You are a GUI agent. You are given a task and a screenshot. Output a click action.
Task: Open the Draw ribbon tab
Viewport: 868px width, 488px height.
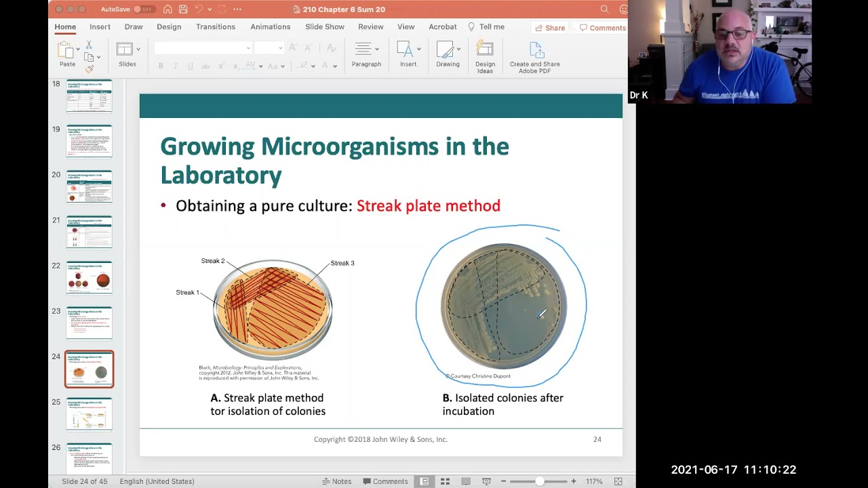pos(134,27)
